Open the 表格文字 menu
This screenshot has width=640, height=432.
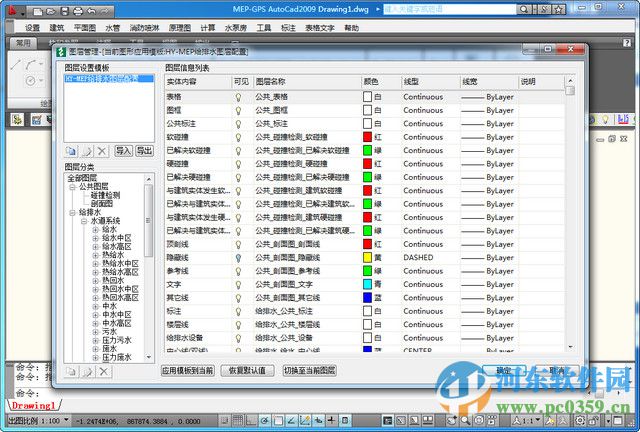point(319,28)
